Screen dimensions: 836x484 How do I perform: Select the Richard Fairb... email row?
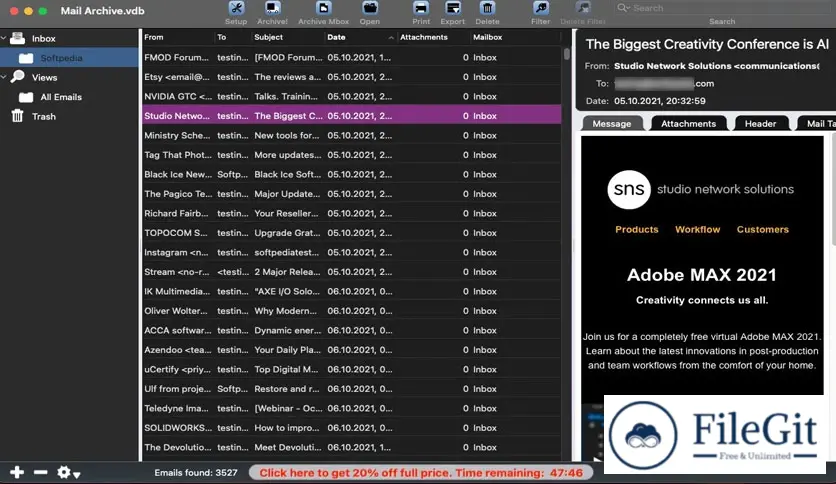[352, 213]
